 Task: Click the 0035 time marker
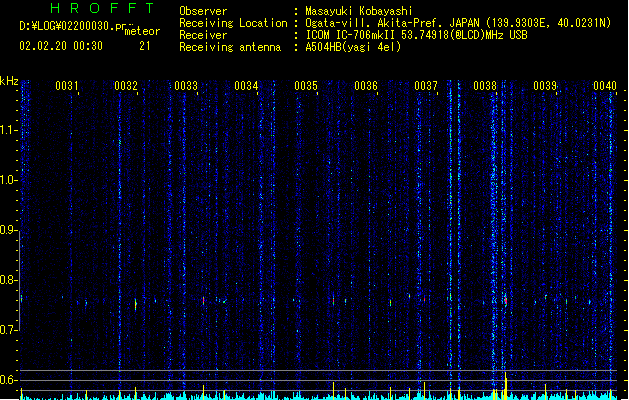(x=306, y=86)
